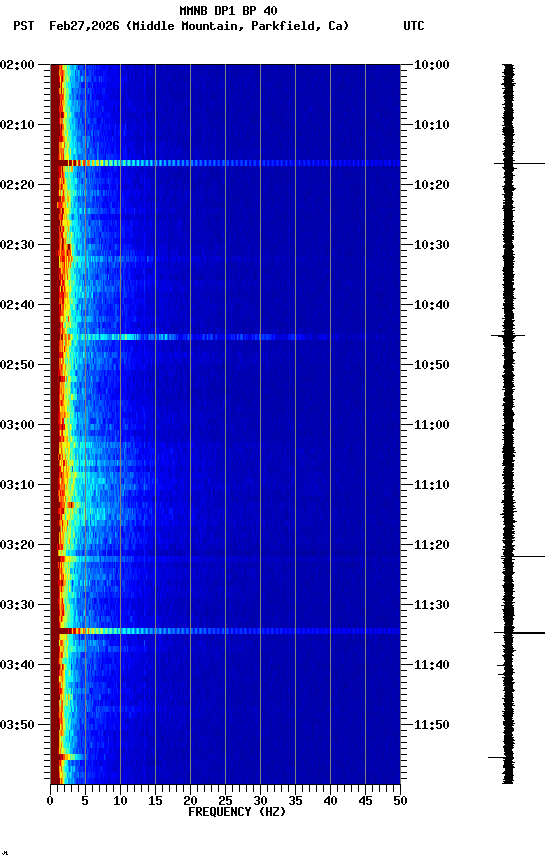Click the 11:20 UTC time label

(431, 545)
